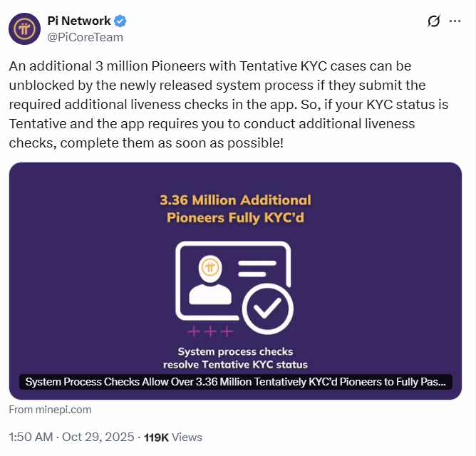Open the Pi Network display name
This screenshot has width=476, height=456.
pyautogui.click(x=80, y=22)
